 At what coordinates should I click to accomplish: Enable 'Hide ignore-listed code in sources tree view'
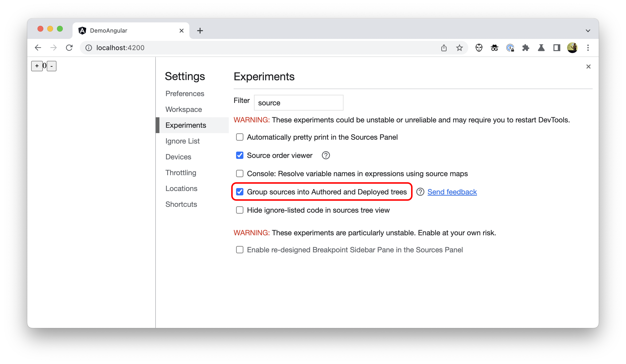point(239,210)
